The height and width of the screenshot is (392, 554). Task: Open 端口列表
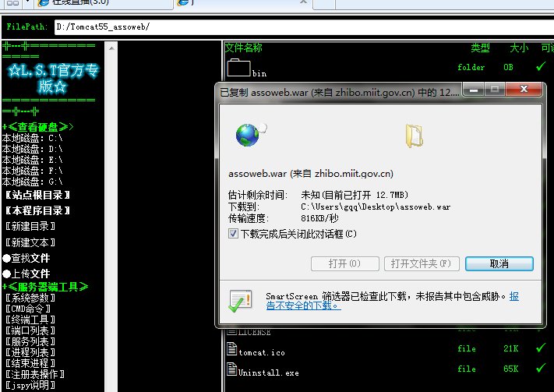[30, 331]
